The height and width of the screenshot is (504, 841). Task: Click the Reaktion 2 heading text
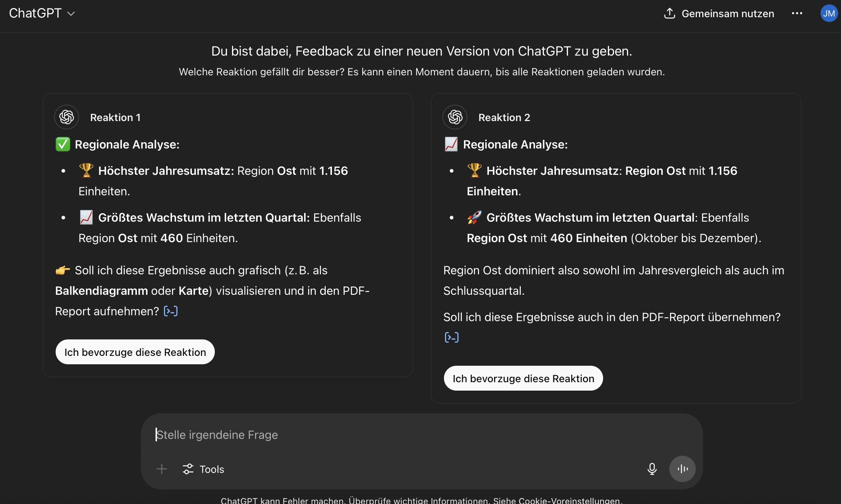[x=504, y=117]
